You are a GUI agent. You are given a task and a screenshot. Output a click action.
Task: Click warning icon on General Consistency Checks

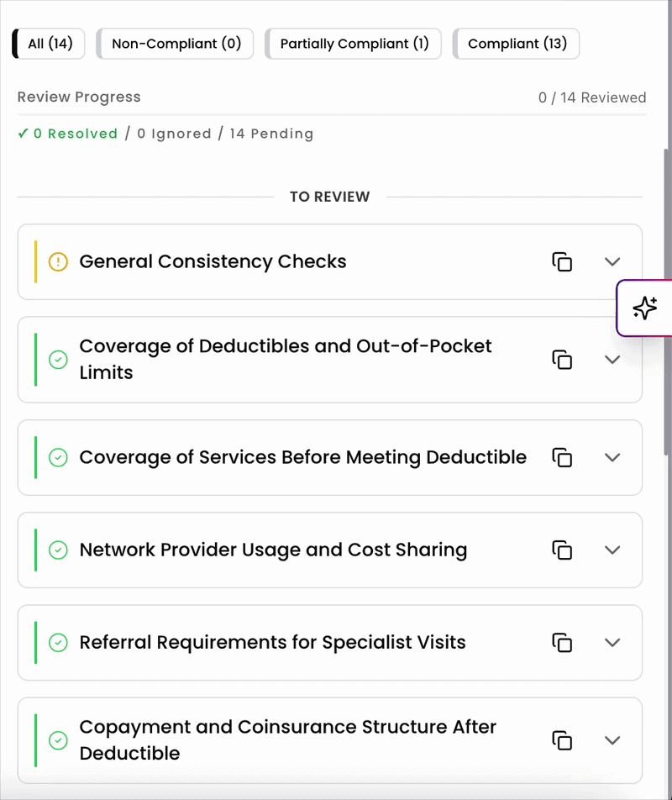tap(58, 261)
